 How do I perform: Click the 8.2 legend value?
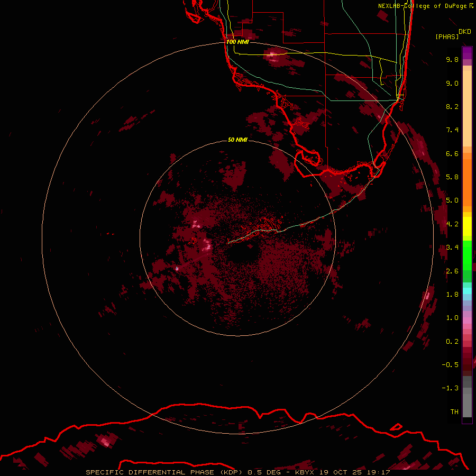tap(452, 106)
